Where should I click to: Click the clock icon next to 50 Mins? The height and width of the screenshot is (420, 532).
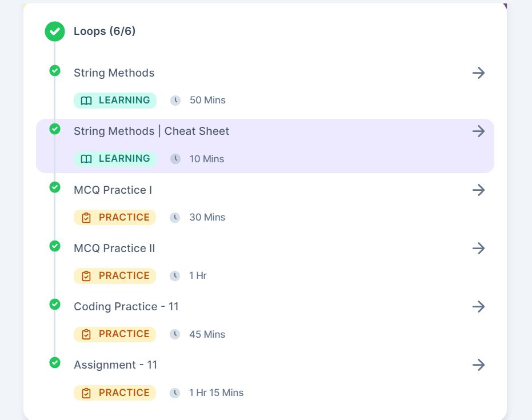tap(175, 101)
